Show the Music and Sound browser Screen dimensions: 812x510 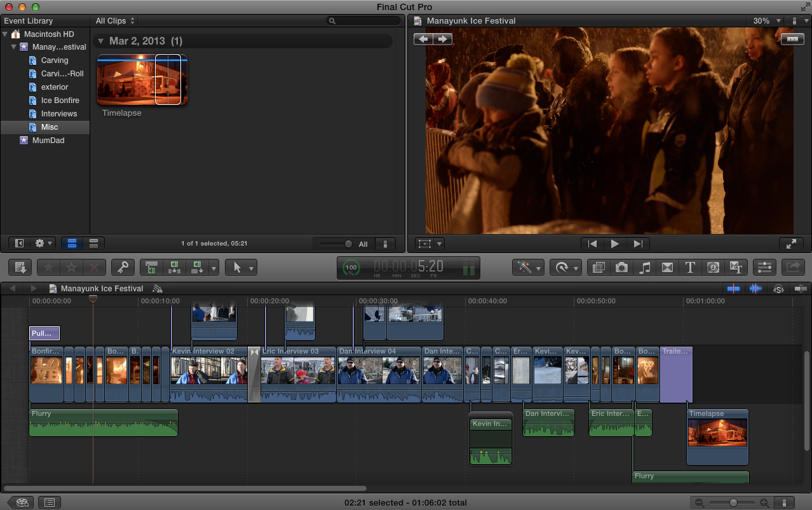(x=644, y=268)
